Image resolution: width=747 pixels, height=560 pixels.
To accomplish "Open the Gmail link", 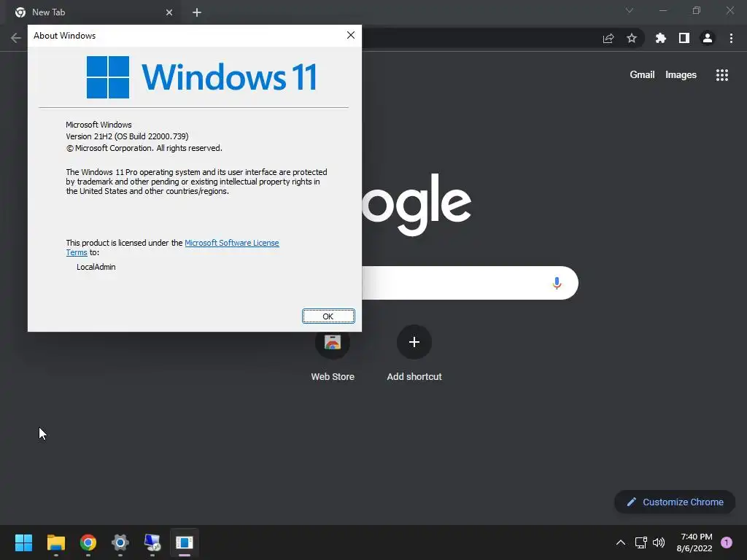I will tap(642, 75).
